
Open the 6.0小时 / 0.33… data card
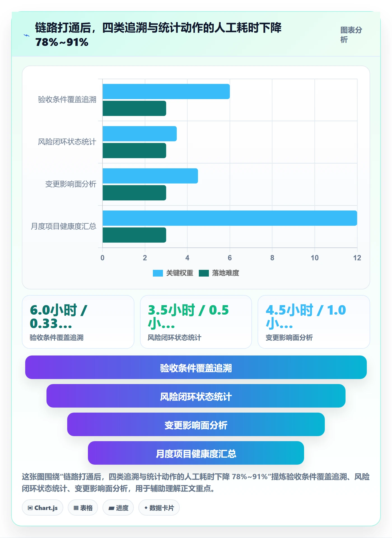[78, 322]
